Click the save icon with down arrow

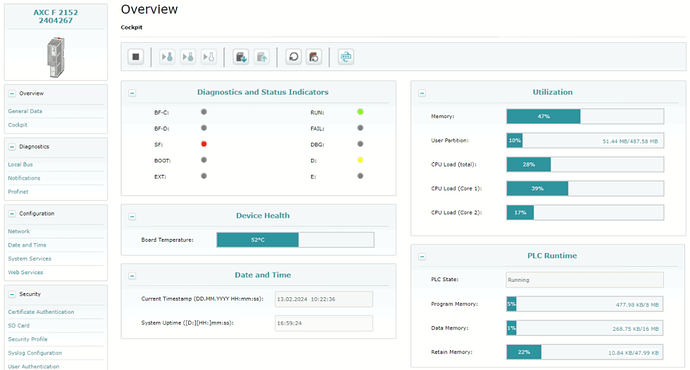click(241, 57)
